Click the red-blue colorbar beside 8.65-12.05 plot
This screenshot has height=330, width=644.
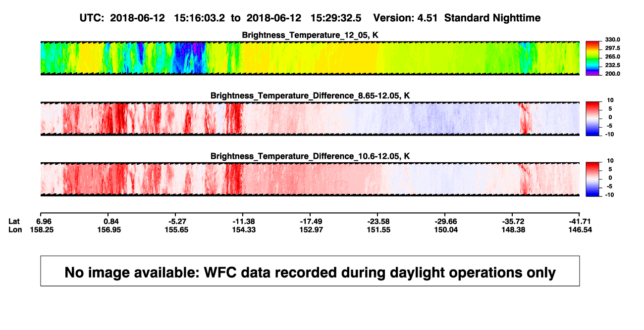592,118
